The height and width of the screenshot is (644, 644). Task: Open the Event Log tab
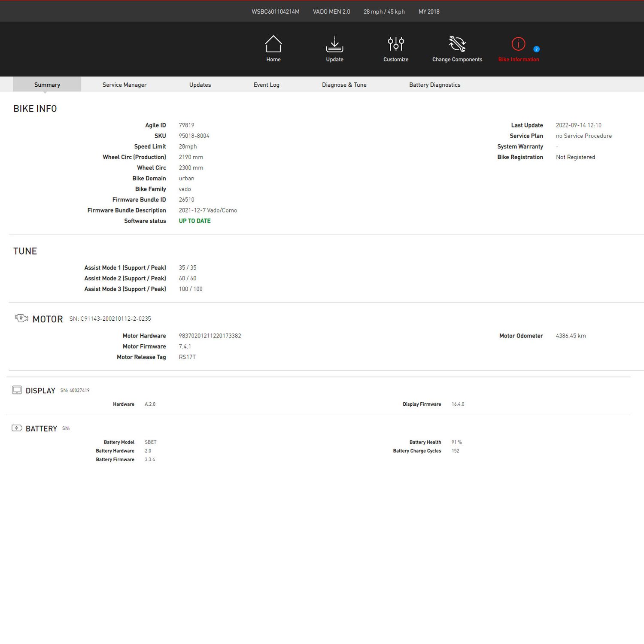coord(266,85)
